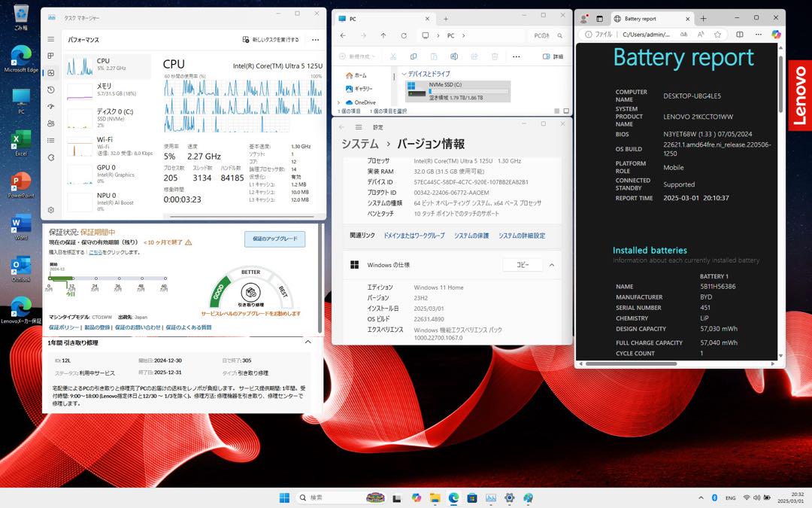The height and width of the screenshot is (508, 812).
Task: Open Edge profile icon
Action: coord(584,19)
